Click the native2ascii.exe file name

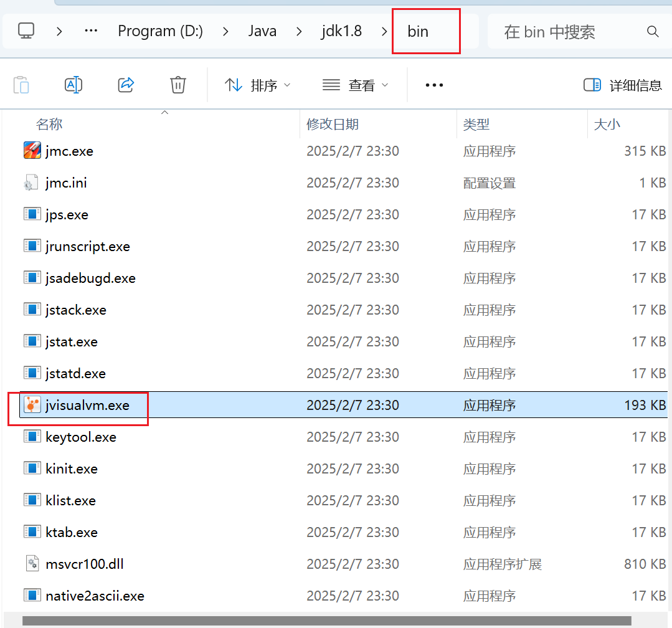coord(95,596)
